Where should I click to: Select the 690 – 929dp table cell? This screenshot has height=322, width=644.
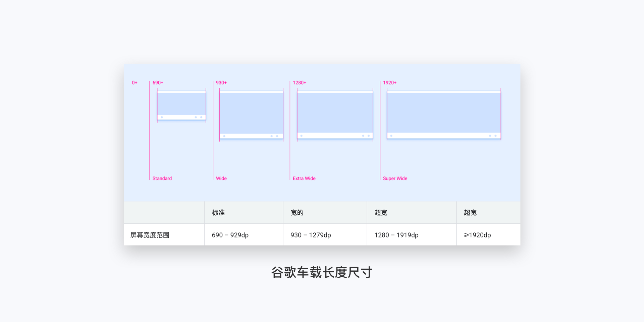pyautogui.click(x=244, y=235)
